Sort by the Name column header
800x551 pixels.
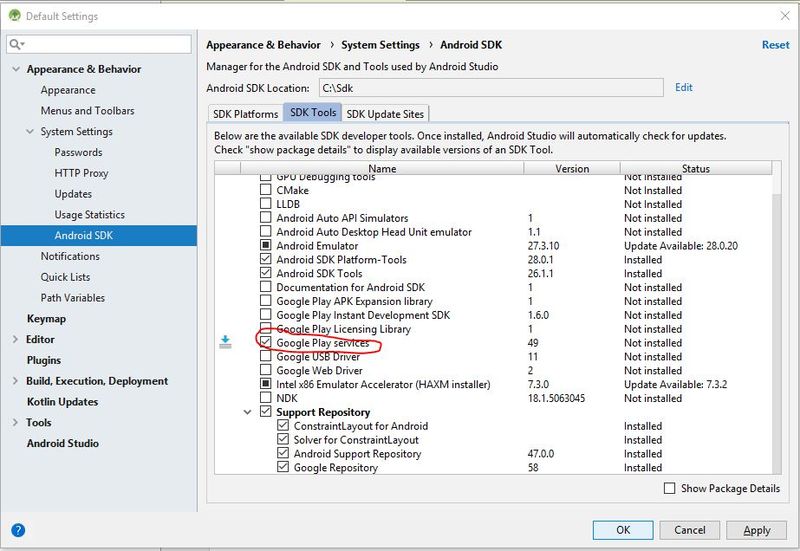[382, 168]
